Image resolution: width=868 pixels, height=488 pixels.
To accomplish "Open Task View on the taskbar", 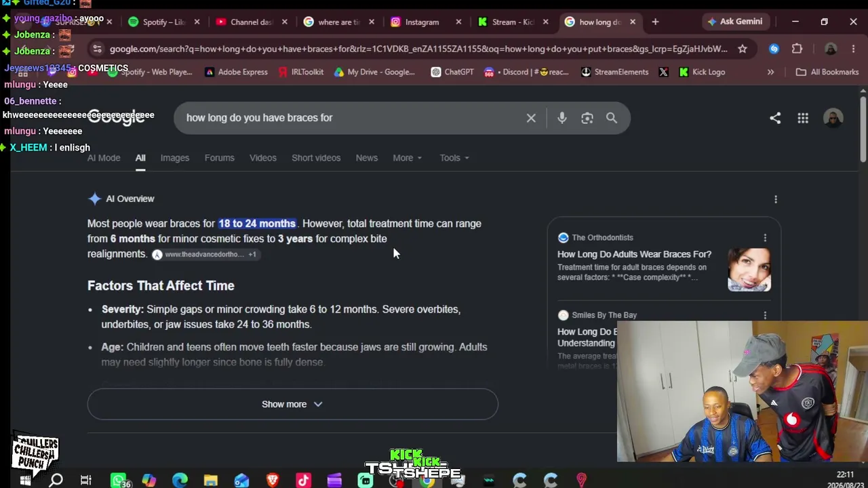I will (86, 481).
